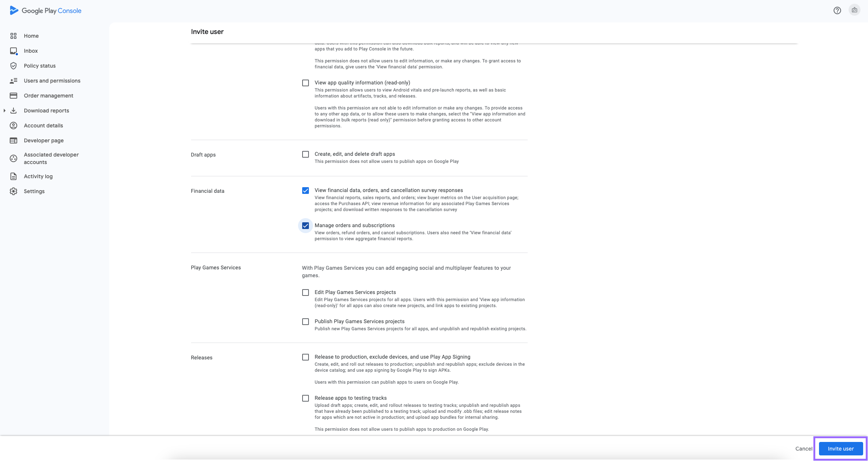
Task: Click the Policy status shield icon
Action: click(x=13, y=66)
